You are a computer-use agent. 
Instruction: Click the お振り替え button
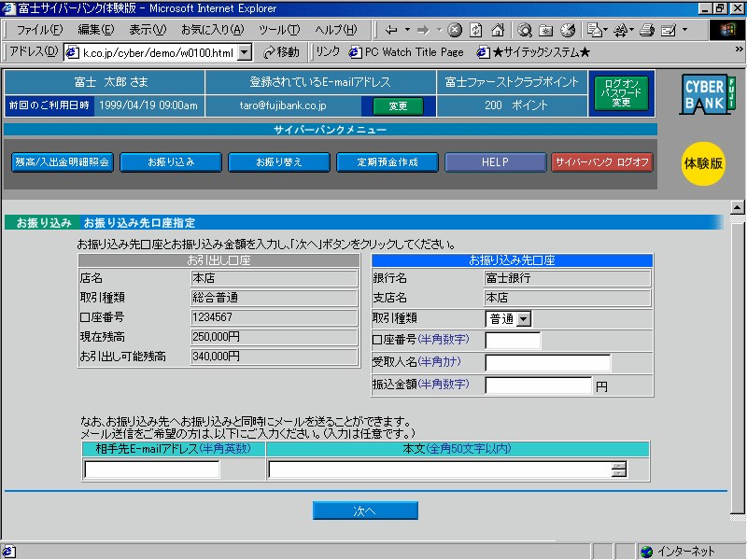tap(278, 162)
